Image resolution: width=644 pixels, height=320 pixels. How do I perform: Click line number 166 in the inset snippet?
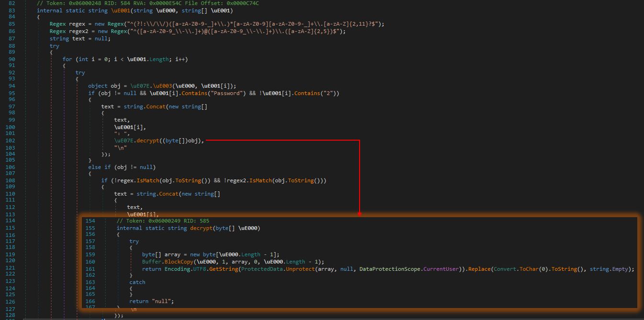[x=90, y=301]
